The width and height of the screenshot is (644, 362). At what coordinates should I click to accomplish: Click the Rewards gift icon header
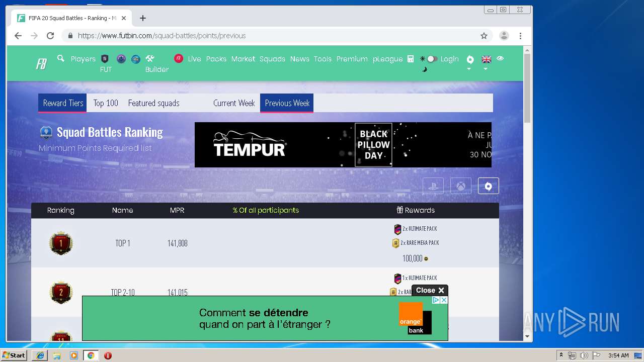pos(400,210)
